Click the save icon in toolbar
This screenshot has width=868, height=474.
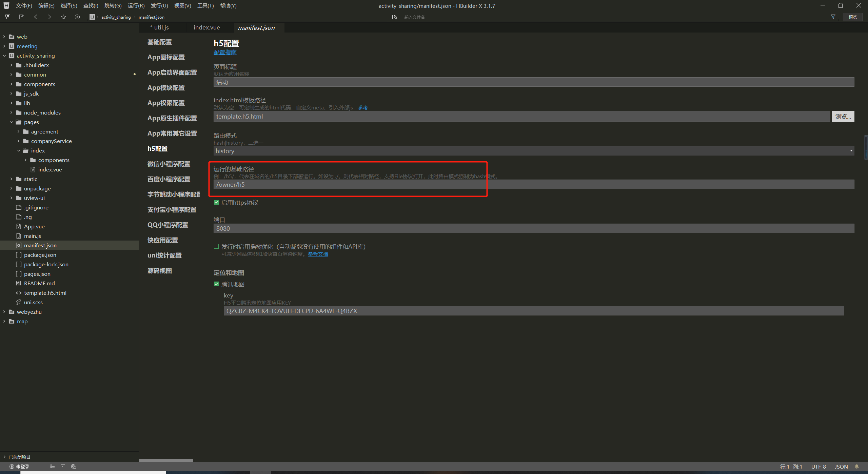[22, 17]
